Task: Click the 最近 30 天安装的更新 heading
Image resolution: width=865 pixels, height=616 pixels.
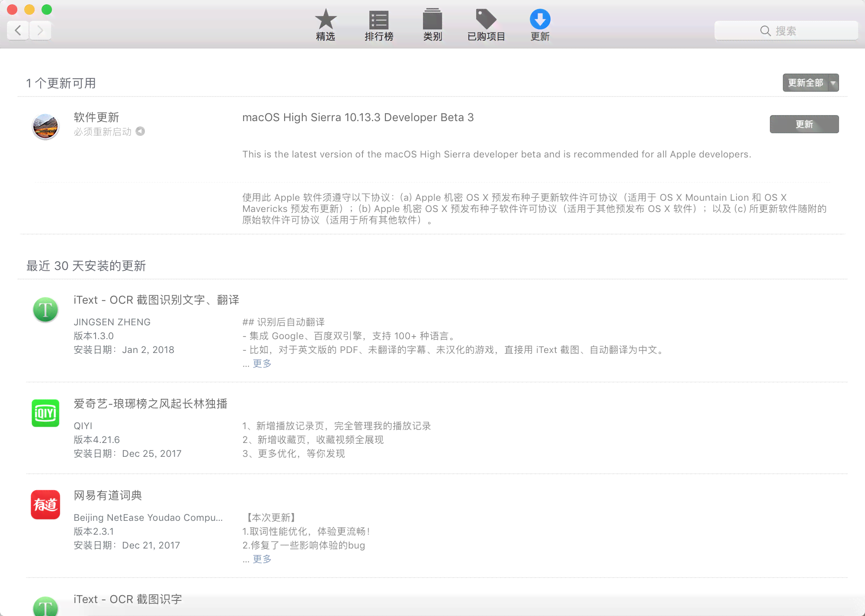Action: tap(86, 266)
